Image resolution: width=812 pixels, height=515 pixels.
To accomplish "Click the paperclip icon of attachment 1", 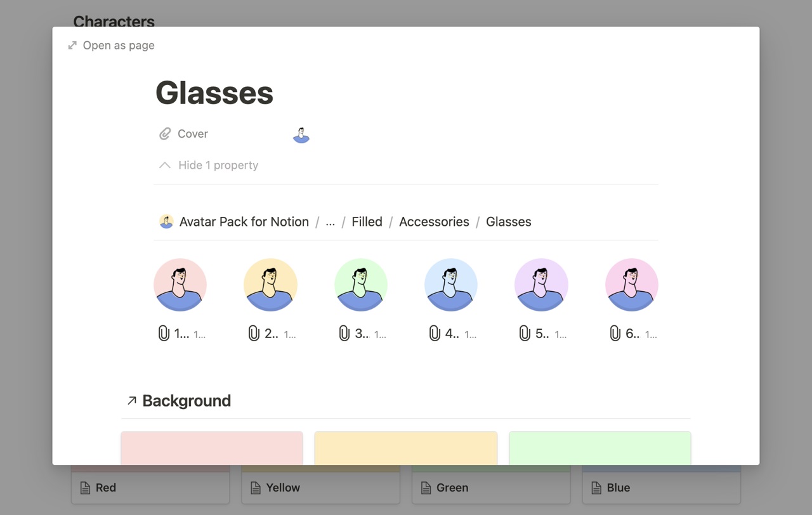I will (164, 333).
